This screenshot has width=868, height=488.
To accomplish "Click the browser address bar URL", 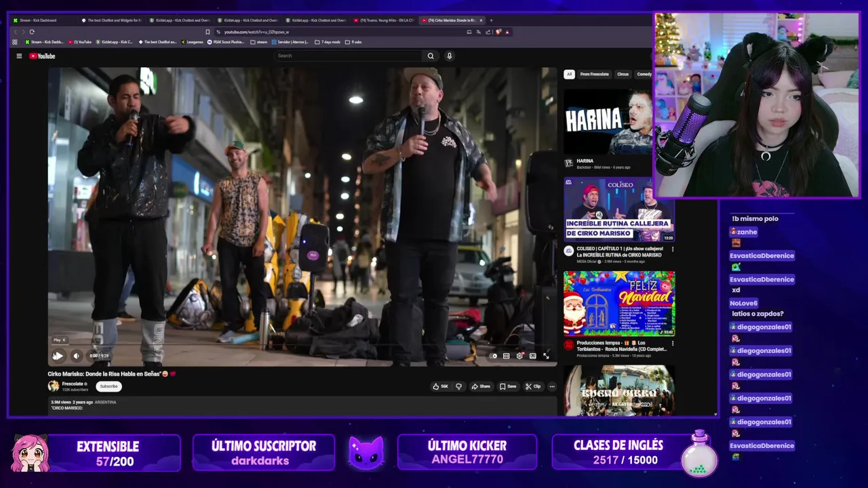I will (256, 32).
